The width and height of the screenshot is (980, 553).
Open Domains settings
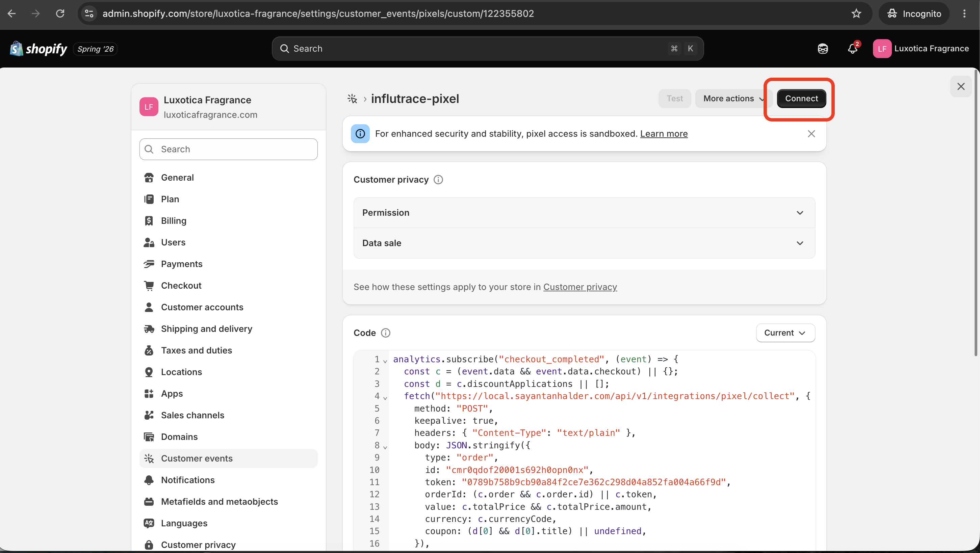pos(228,437)
